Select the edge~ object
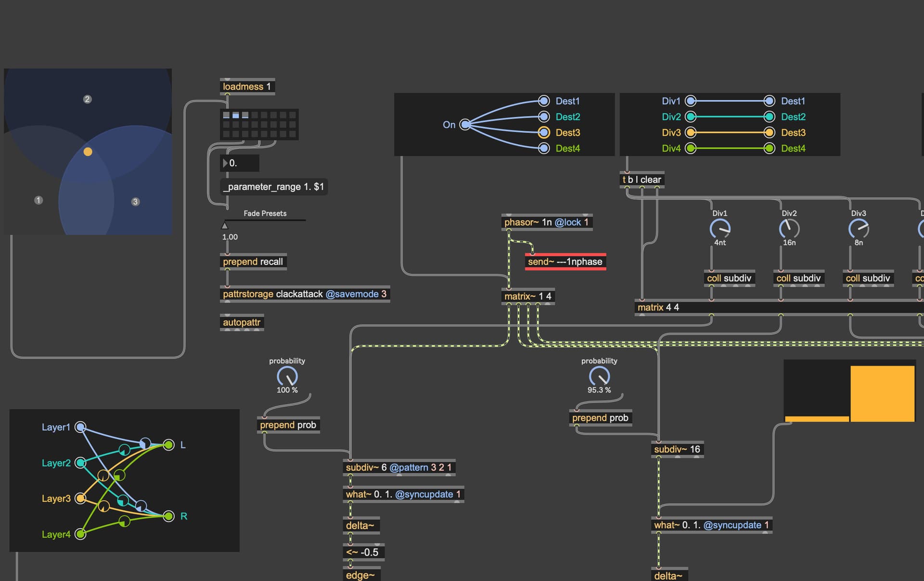This screenshot has height=581, width=924. 361,575
